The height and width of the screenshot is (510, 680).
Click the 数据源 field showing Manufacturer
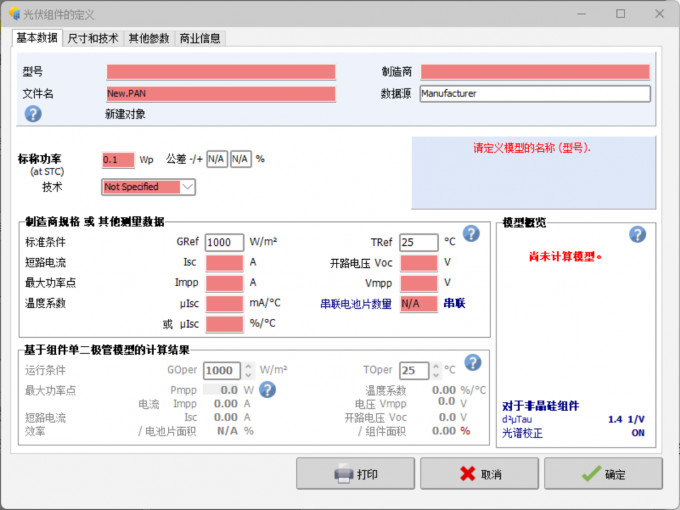tap(535, 94)
